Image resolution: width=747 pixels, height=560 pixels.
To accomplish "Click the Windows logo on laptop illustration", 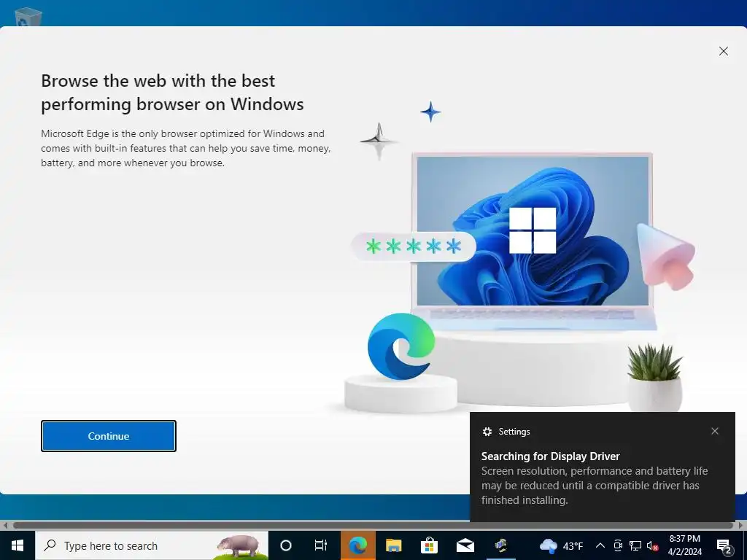I will [532, 230].
